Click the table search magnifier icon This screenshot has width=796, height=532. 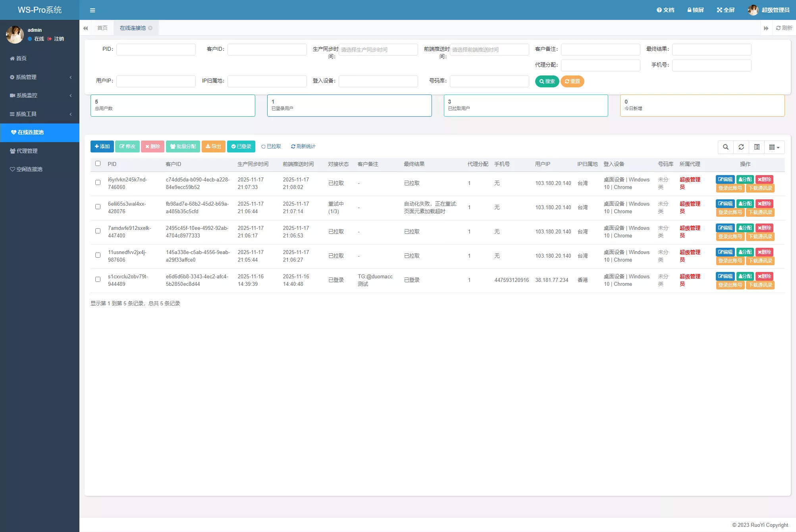coord(725,147)
